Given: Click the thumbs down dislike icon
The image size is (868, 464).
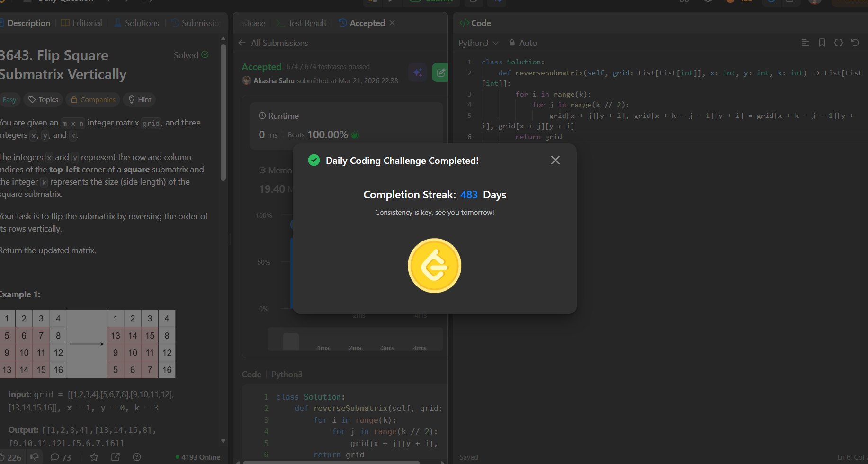Looking at the screenshot, I should [x=35, y=457].
